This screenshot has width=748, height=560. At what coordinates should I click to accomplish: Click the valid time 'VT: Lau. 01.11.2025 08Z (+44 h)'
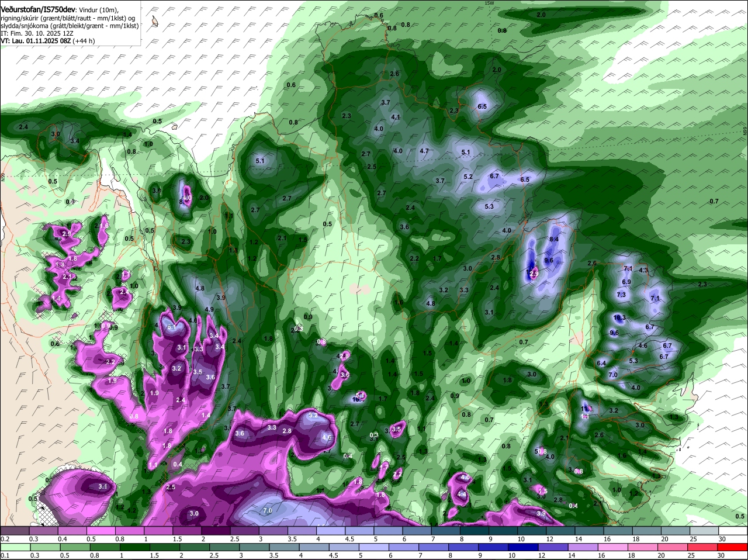point(48,41)
